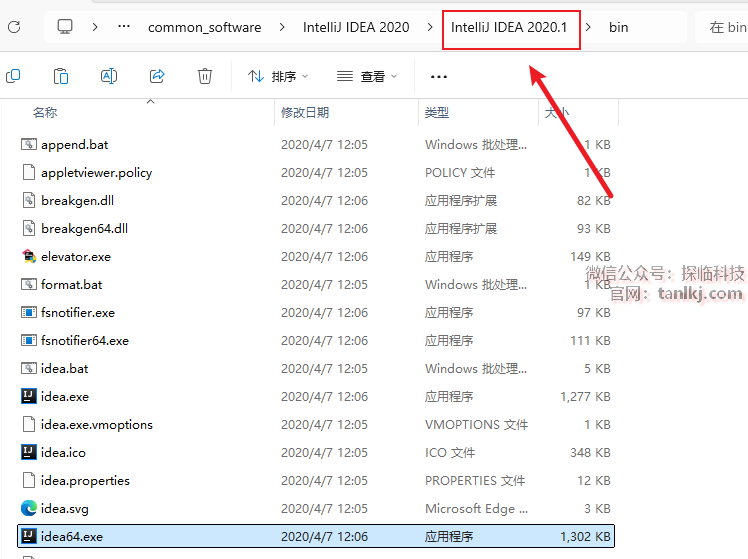Click the 1,302 KB size of idea64.exe
The image size is (748, 559).
click(x=585, y=537)
